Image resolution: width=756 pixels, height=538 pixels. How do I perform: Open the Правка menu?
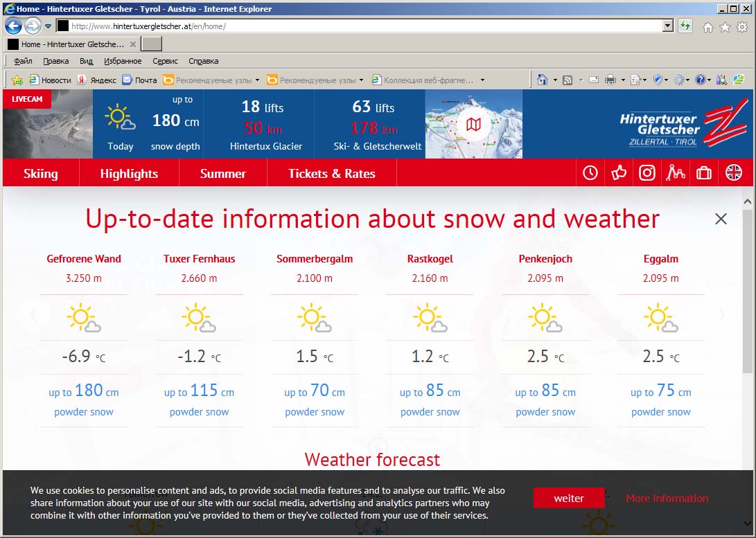(x=56, y=61)
